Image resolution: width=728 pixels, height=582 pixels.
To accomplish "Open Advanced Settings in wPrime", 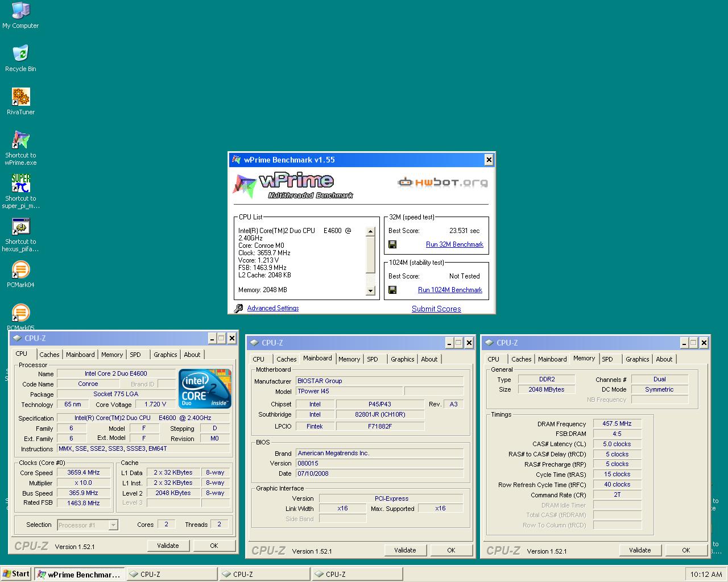I will 273,308.
